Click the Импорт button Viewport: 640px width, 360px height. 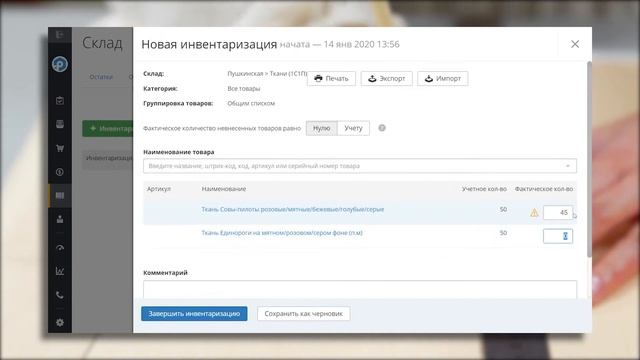coord(443,78)
